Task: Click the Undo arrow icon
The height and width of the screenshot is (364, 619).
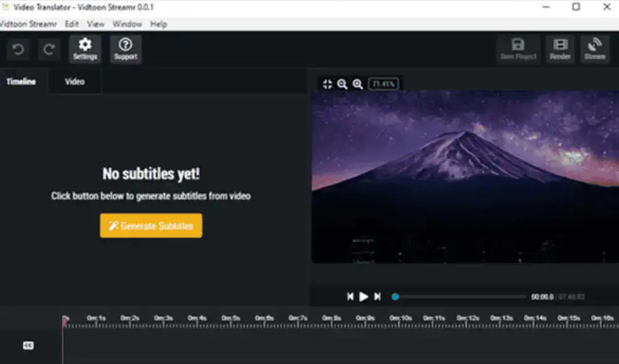Action: (x=18, y=50)
